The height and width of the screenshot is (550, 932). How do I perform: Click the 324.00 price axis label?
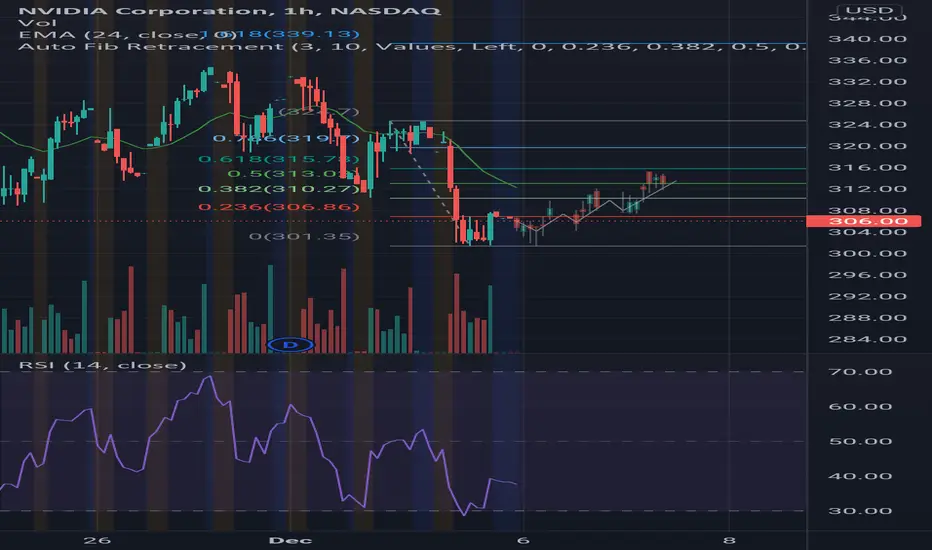[x=867, y=125]
